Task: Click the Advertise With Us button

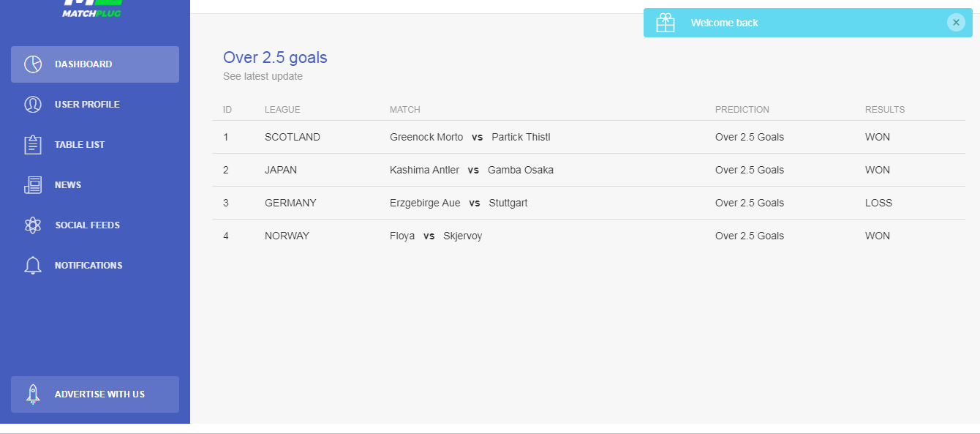Action: coord(95,394)
